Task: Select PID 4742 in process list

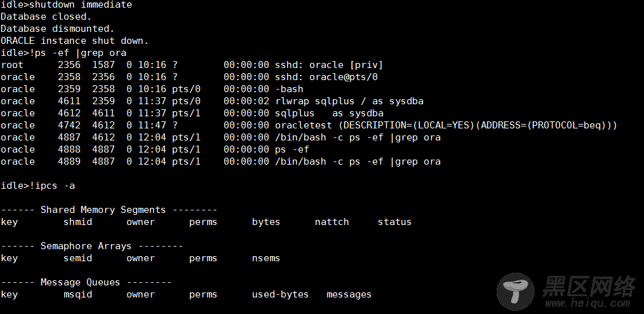Action: pos(69,125)
